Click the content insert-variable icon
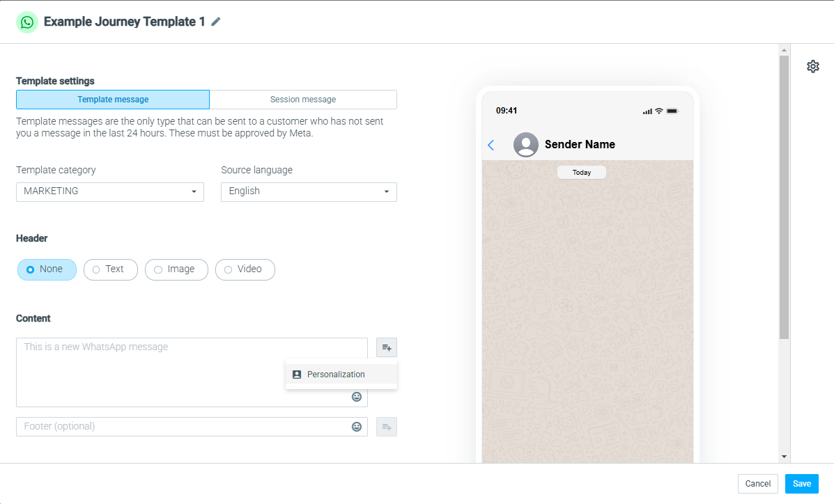834x504 pixels. pyautogui.click(x=387, y=347)
